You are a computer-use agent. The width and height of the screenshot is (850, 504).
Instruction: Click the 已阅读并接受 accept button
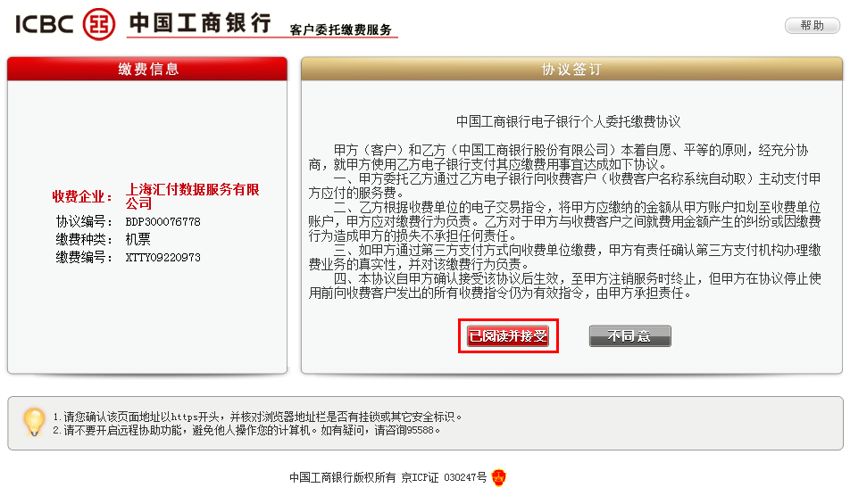click(508, 336)
